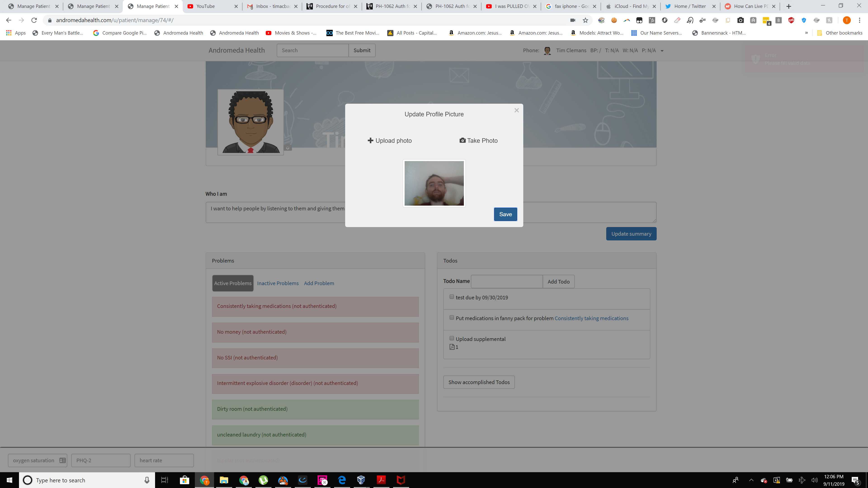The height and width of the screenshot is (488, 868).
Task: Open File Explorer from the taskbar
Action: (224, 480)
